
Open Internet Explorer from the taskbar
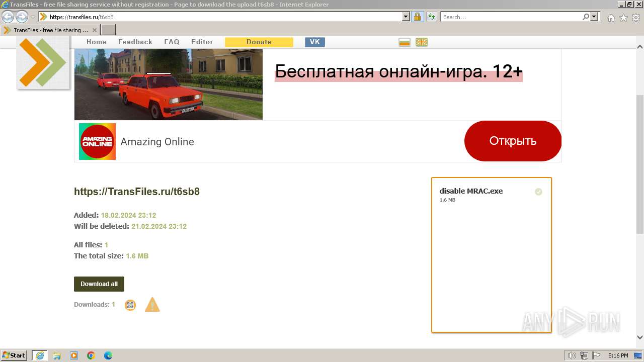pyautogui.click(x=40, y=355)
